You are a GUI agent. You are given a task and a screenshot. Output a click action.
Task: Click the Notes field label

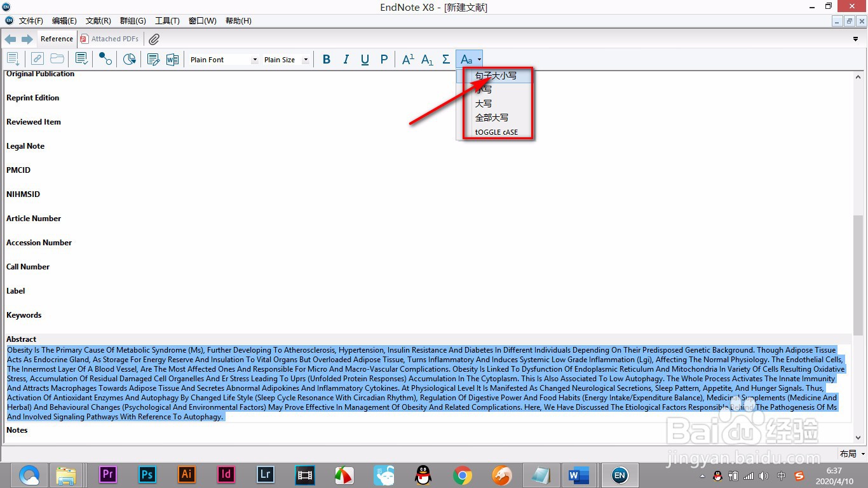click(x=17, y=430)
